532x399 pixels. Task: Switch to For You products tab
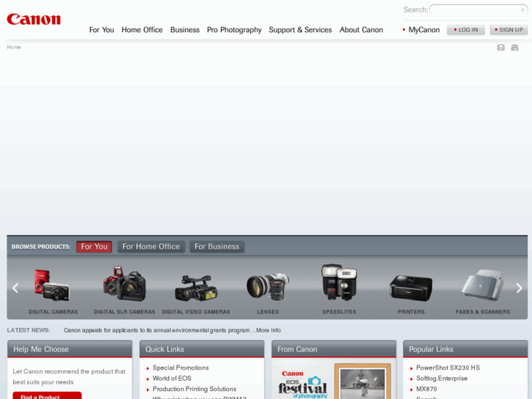coord(94,247)
